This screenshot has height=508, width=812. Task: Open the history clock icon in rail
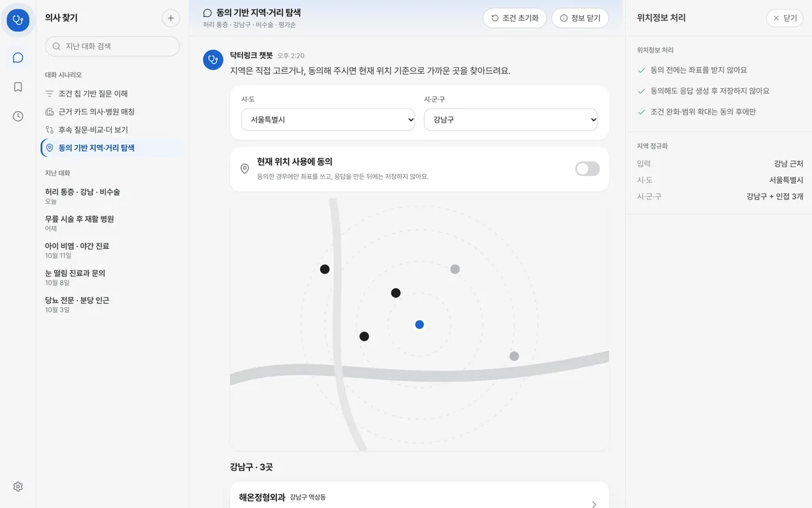(x=18, y=116)
